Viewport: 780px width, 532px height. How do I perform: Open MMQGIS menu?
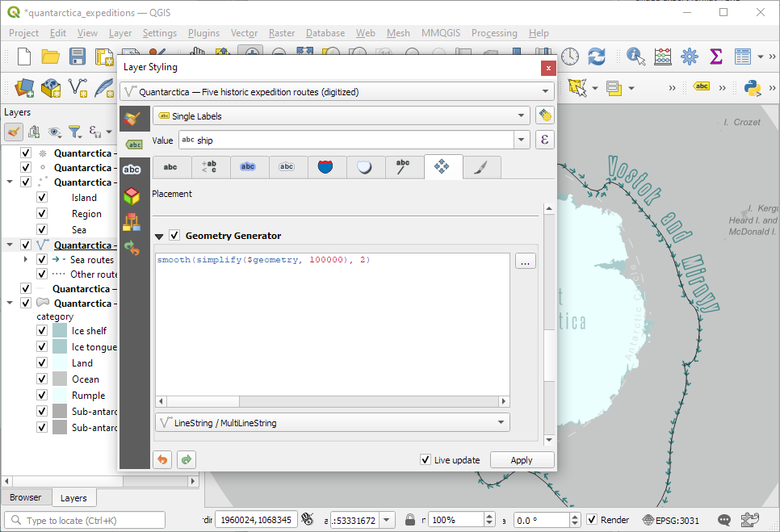pos(441,33)
